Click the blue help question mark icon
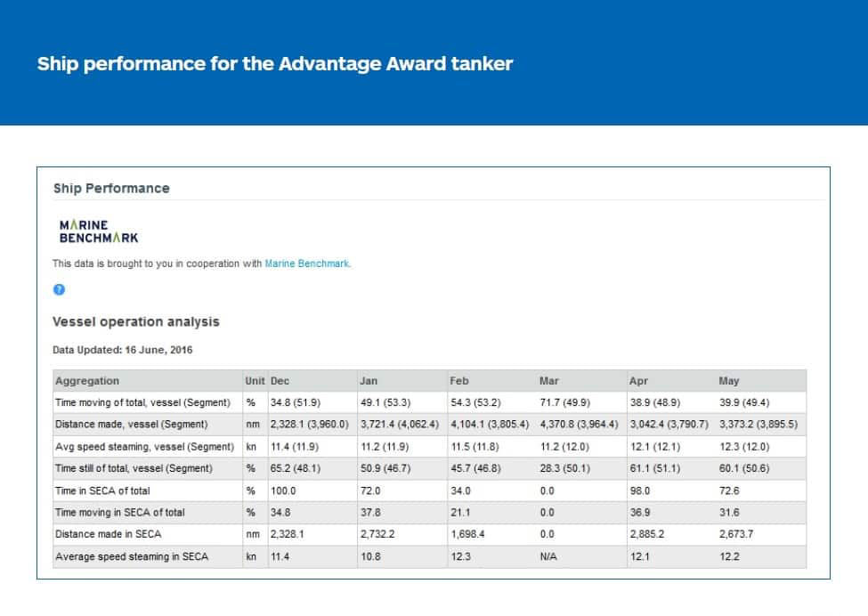This screenshot has width=868, height=616. click(x=59, y=289)
